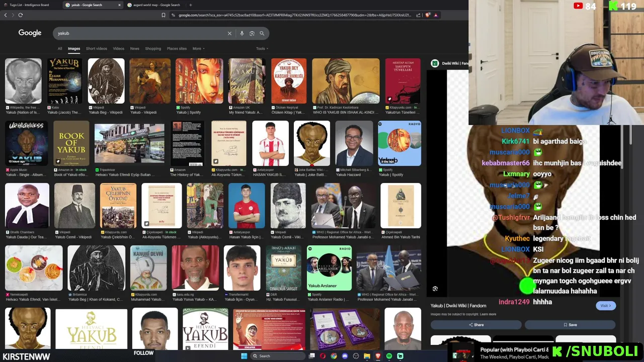Share the selected Yakub image

(x=476, y=325)
